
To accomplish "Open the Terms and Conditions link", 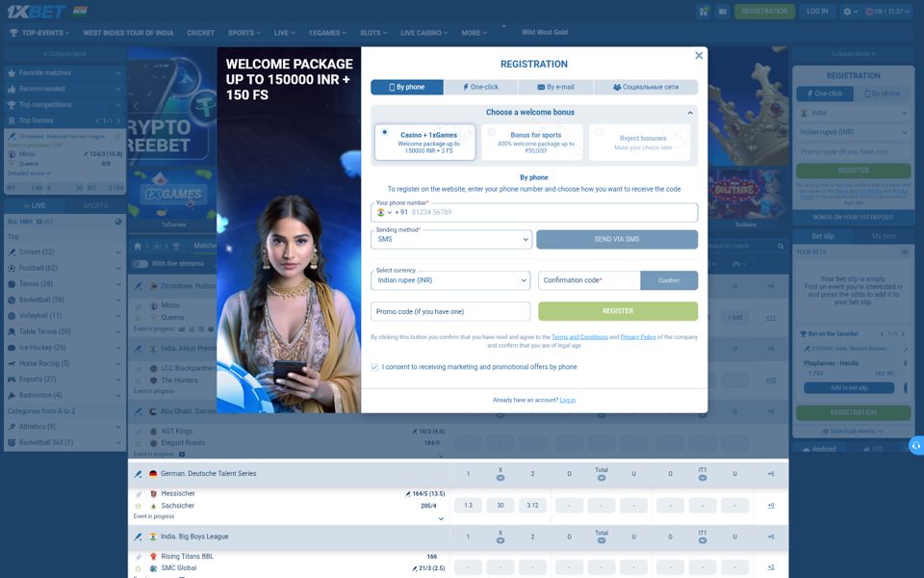I will tap(579, 337).
